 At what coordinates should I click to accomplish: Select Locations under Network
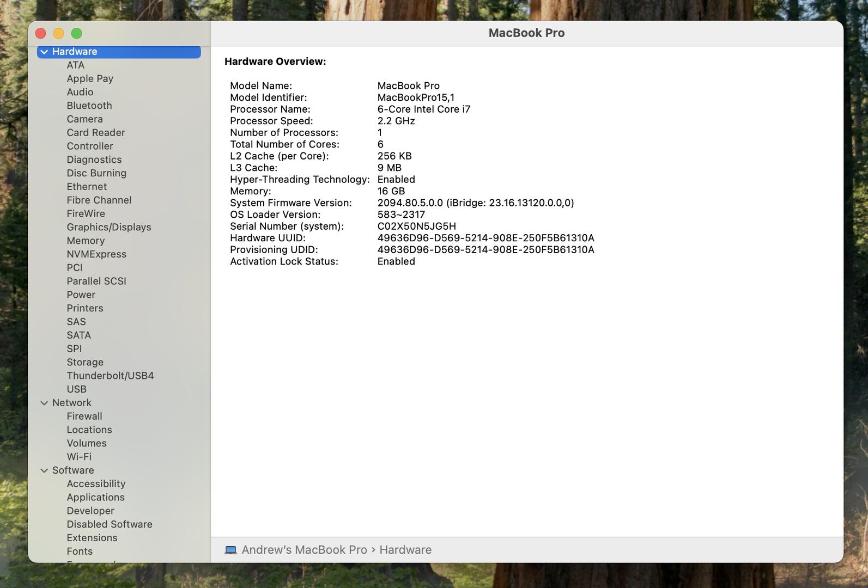click(x=89, y=430)
